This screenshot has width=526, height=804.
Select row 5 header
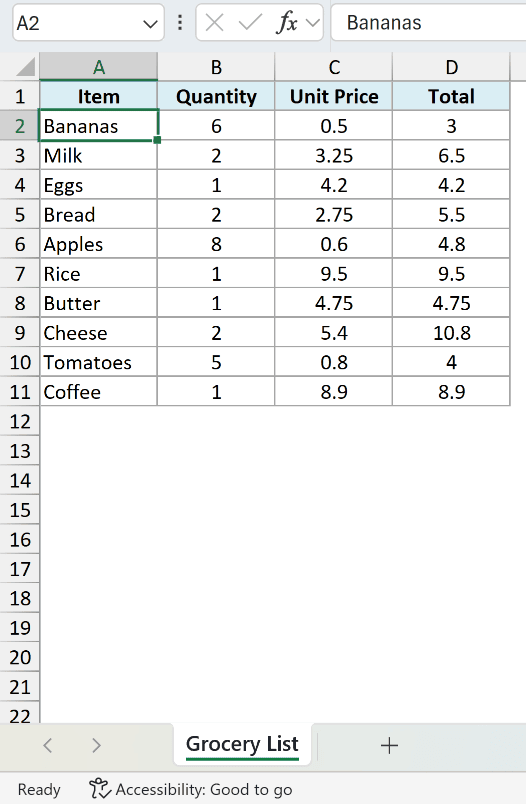point(19,214)
